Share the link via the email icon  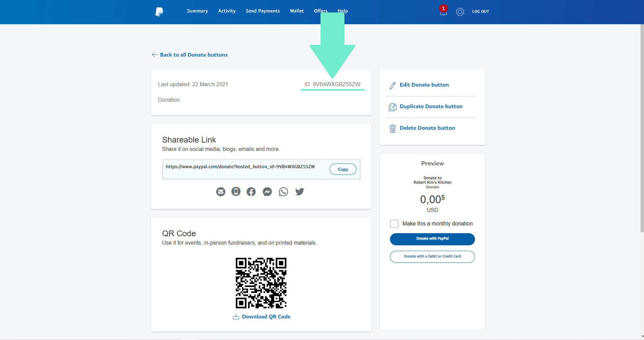coord(220,191)
